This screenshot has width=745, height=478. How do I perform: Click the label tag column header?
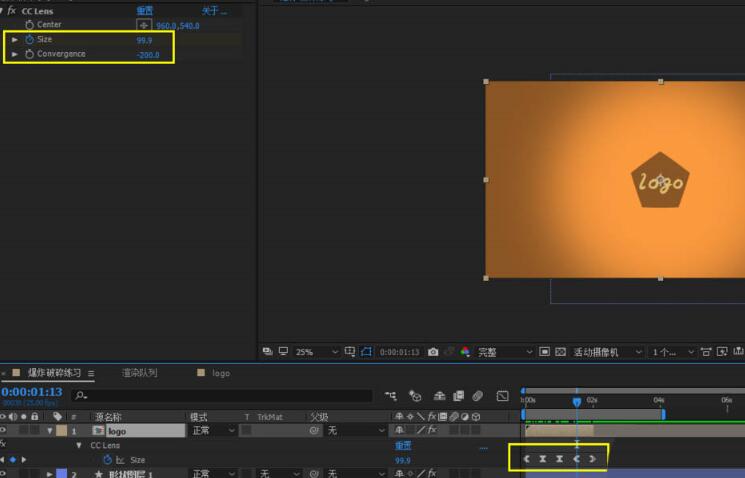57,417
